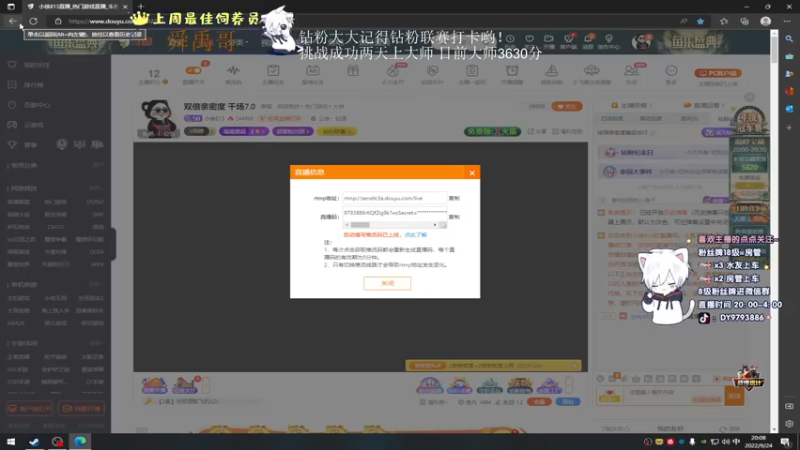800x450 pixels.
Task: Open the 帝国大事件 entry
Action: [x=663, y=172]
